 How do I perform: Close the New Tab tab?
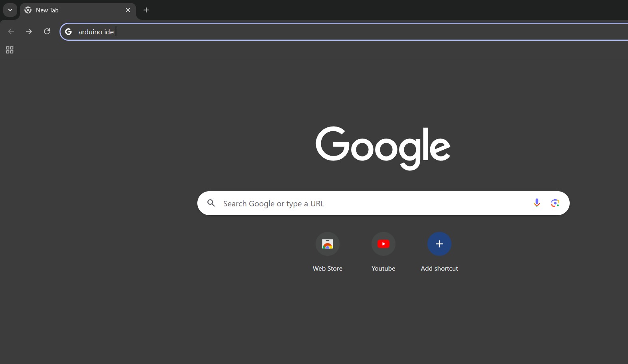click(128, 10)
